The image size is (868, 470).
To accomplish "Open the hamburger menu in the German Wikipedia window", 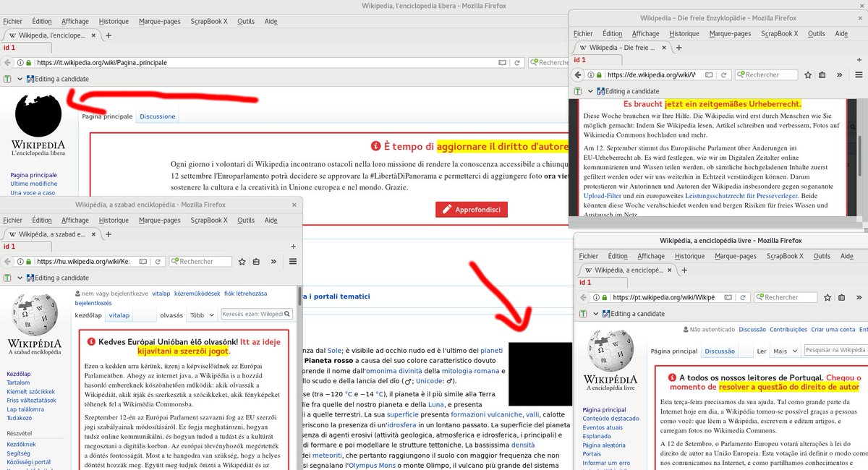I will click(x=859, y=74).
